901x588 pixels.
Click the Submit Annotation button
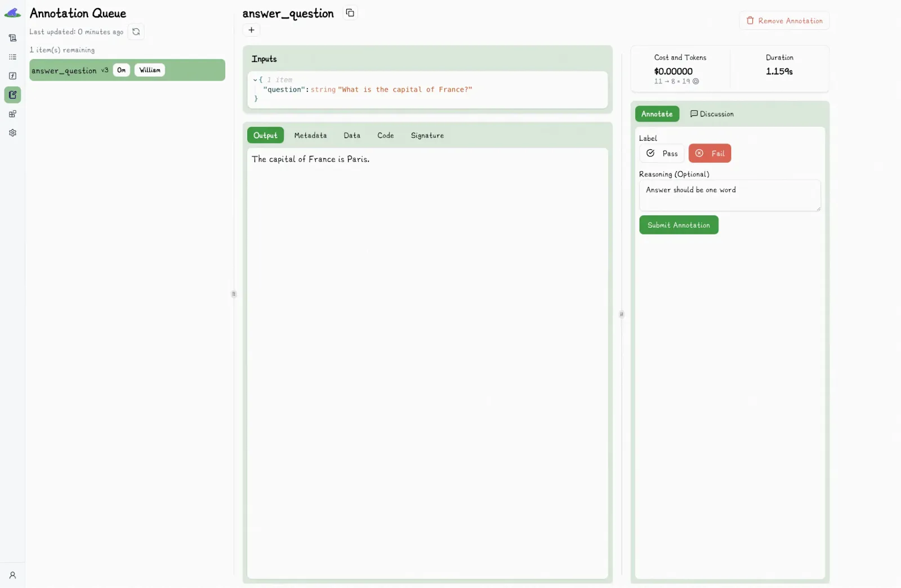[x=678, y=225]
